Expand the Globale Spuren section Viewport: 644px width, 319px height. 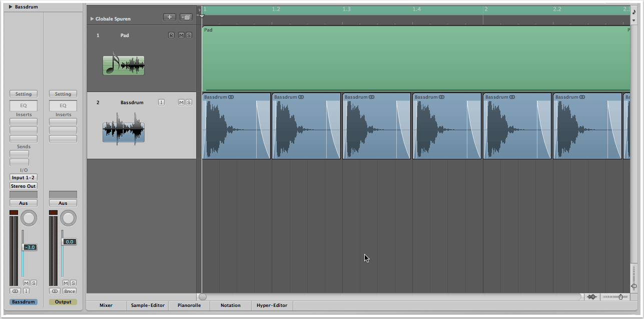[92, 19]
